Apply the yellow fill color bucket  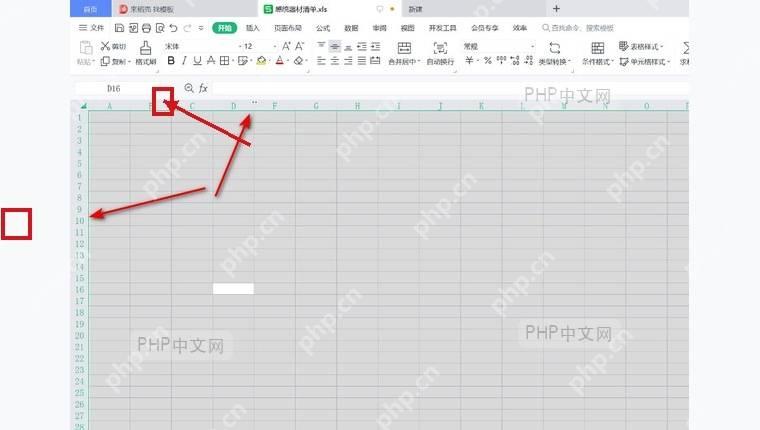tap(261, 61)
